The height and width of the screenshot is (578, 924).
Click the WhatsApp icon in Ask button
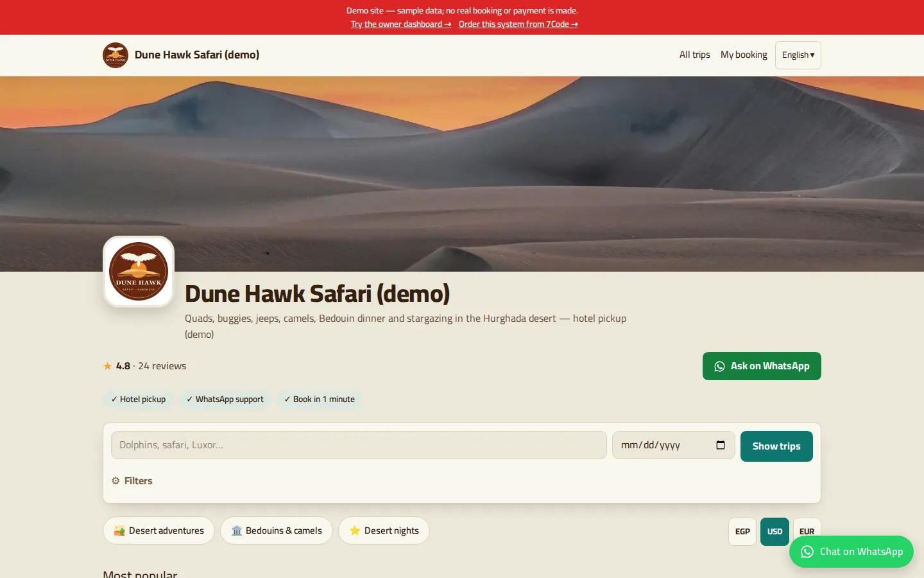[x=719, y=366]
